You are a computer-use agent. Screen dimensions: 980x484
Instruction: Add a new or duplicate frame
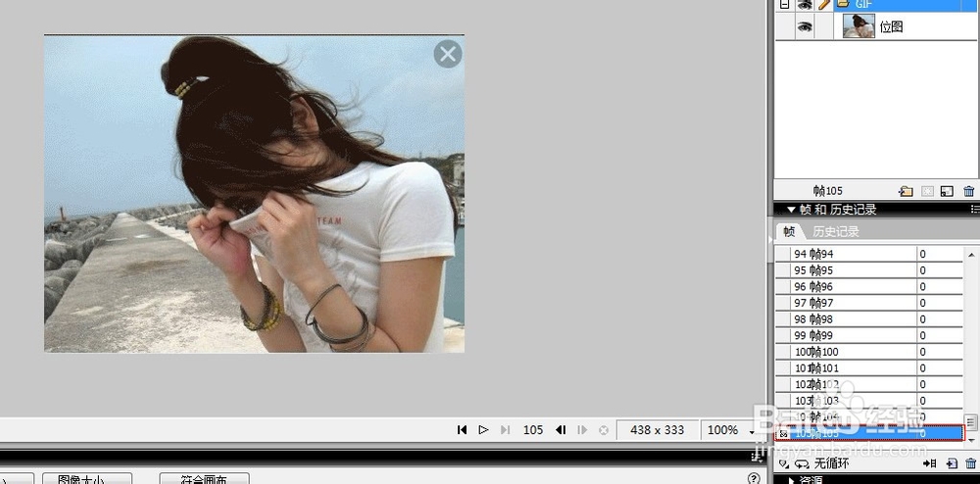tap(952, 463)
